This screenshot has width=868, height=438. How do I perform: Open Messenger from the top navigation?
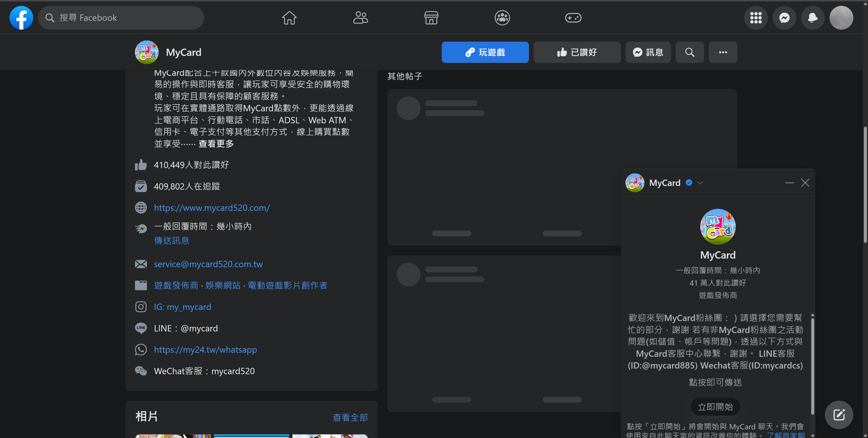(784, 17)
